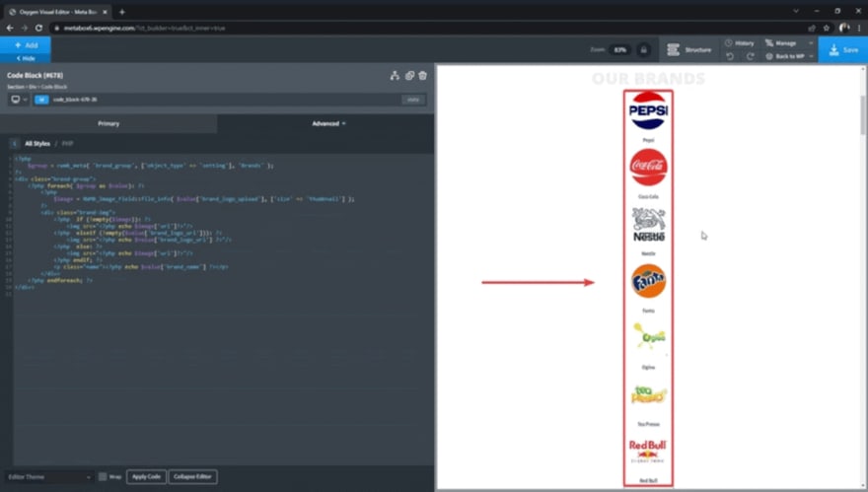
Task: Open the device/media query dropdown
Action: click(19, 100)
